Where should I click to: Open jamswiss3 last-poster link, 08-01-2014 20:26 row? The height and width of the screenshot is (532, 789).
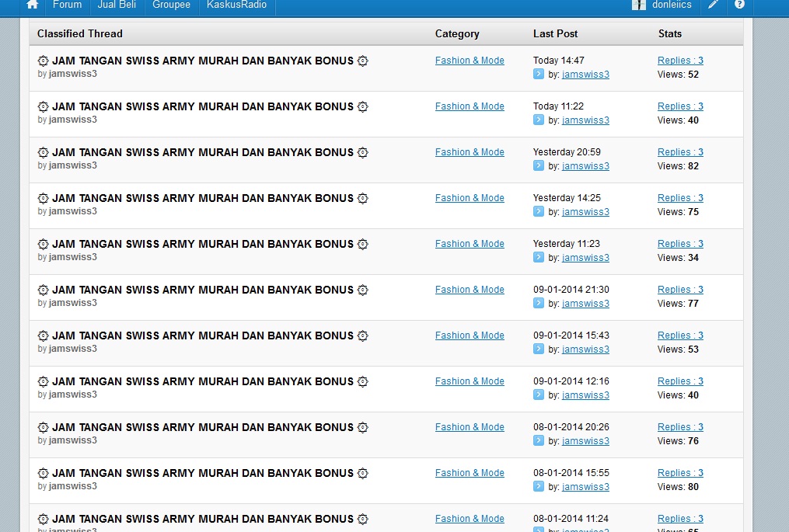point(585,440)
